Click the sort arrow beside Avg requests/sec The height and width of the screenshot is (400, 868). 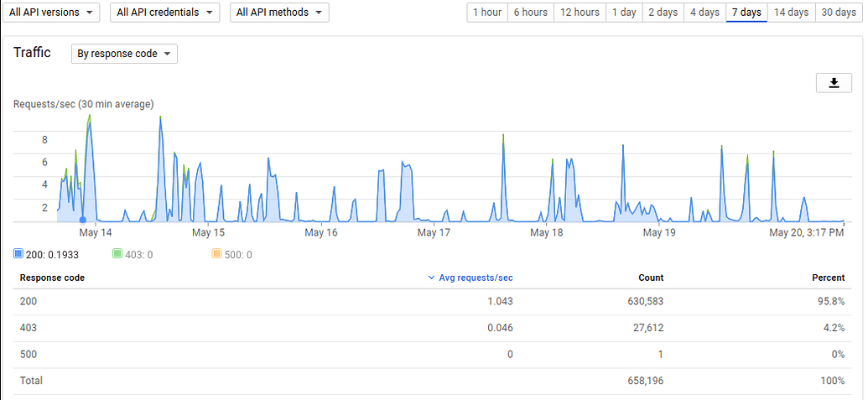(x=431, y=278)
